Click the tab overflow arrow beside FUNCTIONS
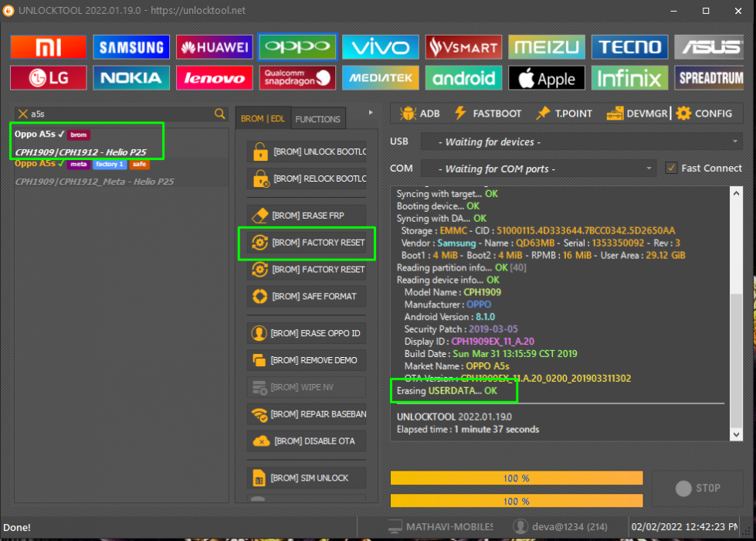Viewport: 756px width, 541px height. [x=371, y=113]
